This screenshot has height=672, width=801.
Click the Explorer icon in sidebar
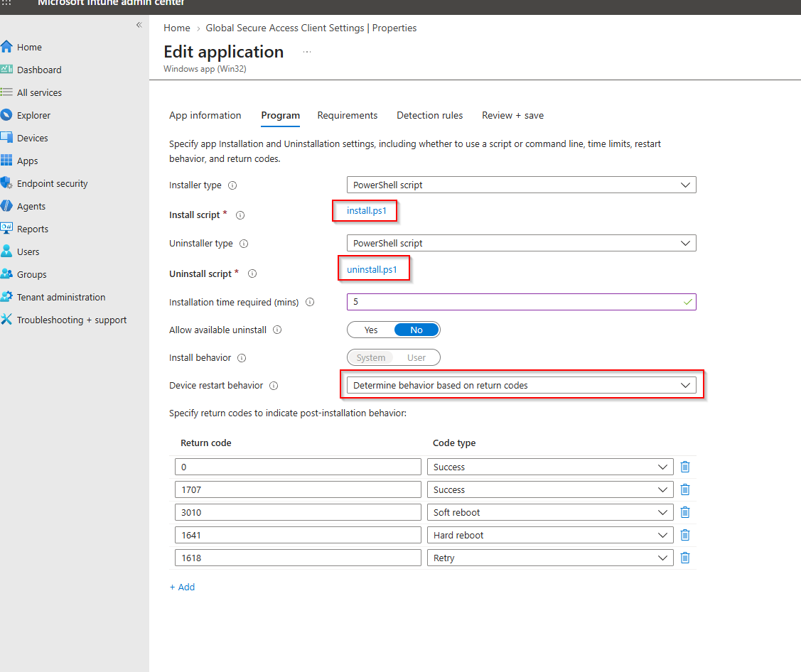6,115
